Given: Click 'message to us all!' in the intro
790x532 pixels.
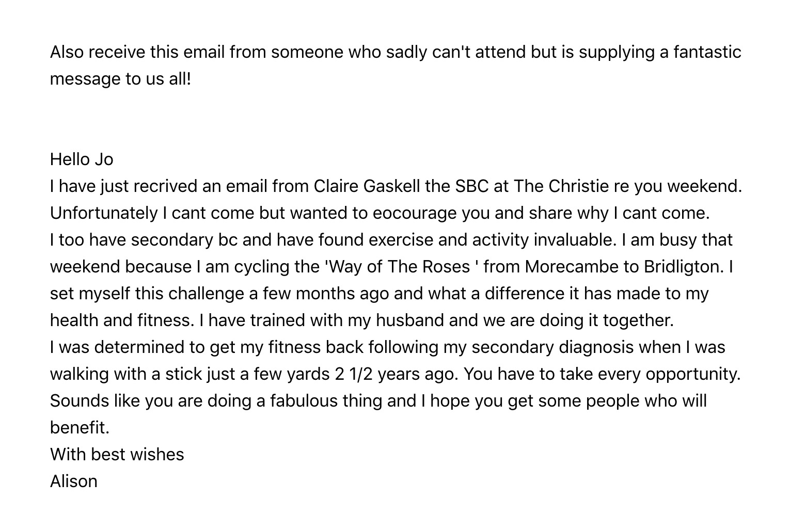Looking at the screenshot, I should click(120, 79).
